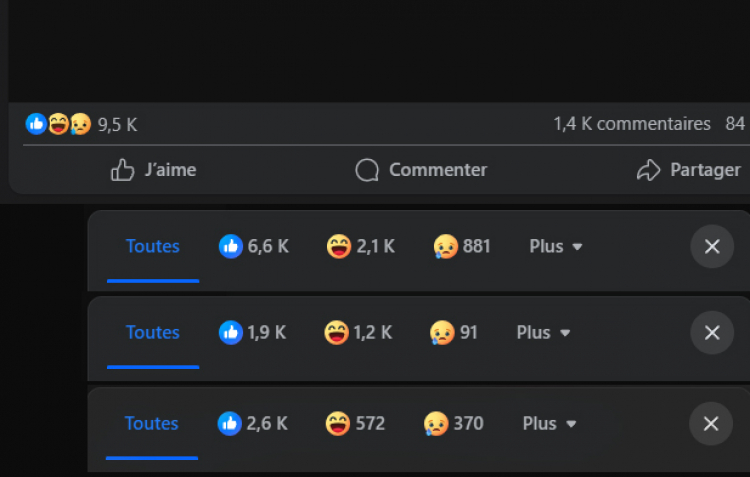Switch to Toutes tab in second reaction panel
The width and height of the screenshot is (750, 477).
click(x=153, y=333)
